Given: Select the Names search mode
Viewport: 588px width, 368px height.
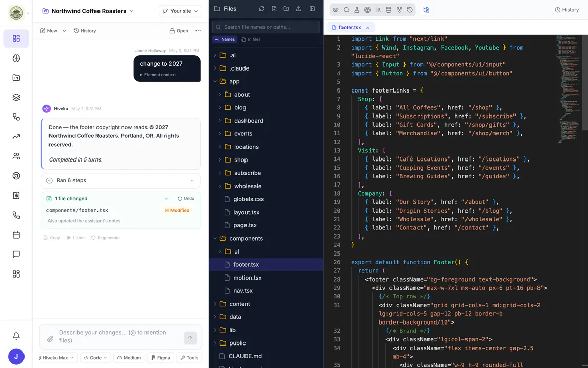Looking at the screenshot, I should point(225,39).
